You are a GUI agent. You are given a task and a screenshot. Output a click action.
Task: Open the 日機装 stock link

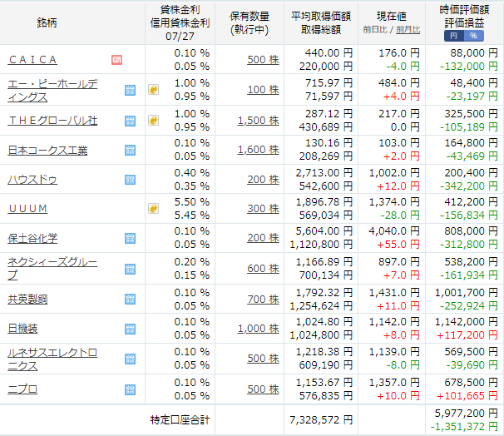[22, 329]
